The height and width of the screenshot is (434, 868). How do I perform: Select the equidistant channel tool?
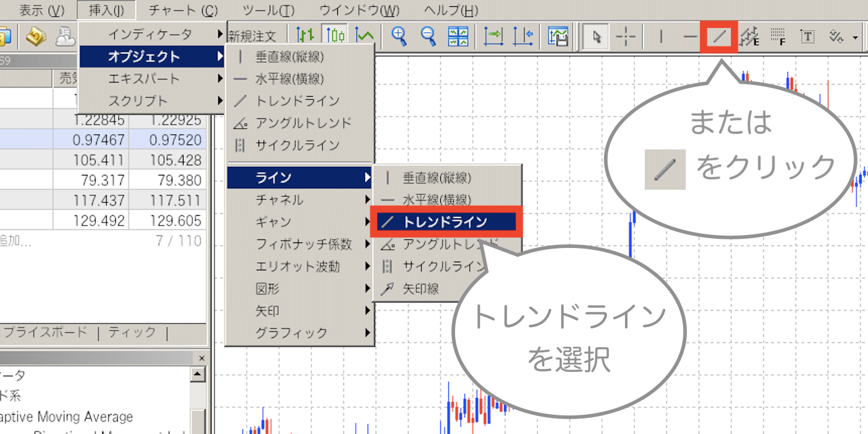[750, 37]
